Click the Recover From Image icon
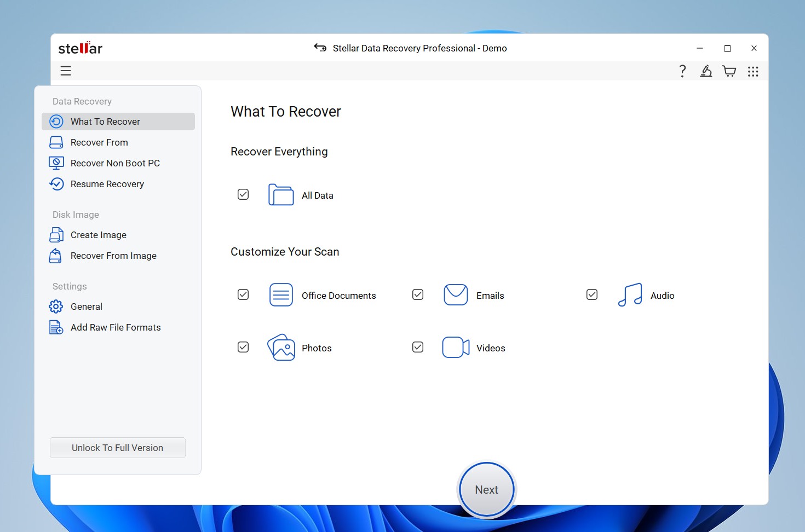The height and width of the screenshot is (532, 805). 56,256
